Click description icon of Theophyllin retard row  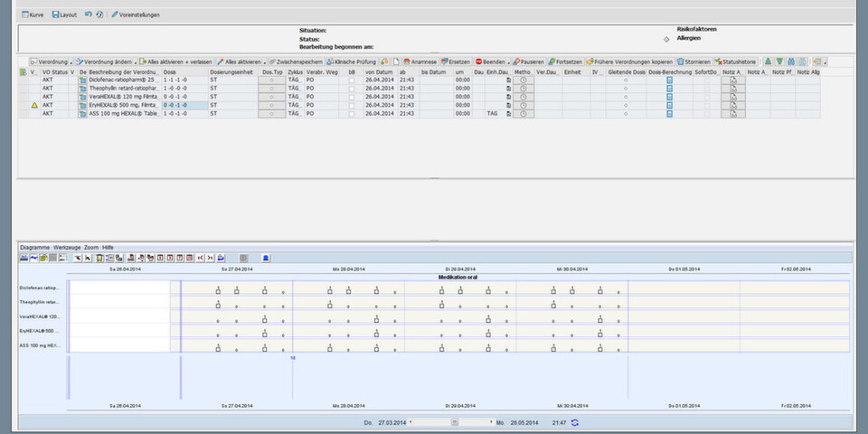83,89
